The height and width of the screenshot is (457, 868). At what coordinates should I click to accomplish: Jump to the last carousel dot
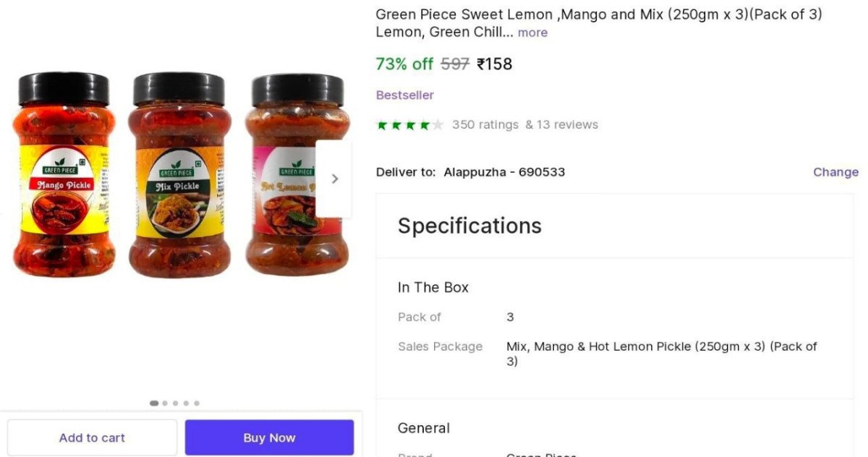pos(197,403)
